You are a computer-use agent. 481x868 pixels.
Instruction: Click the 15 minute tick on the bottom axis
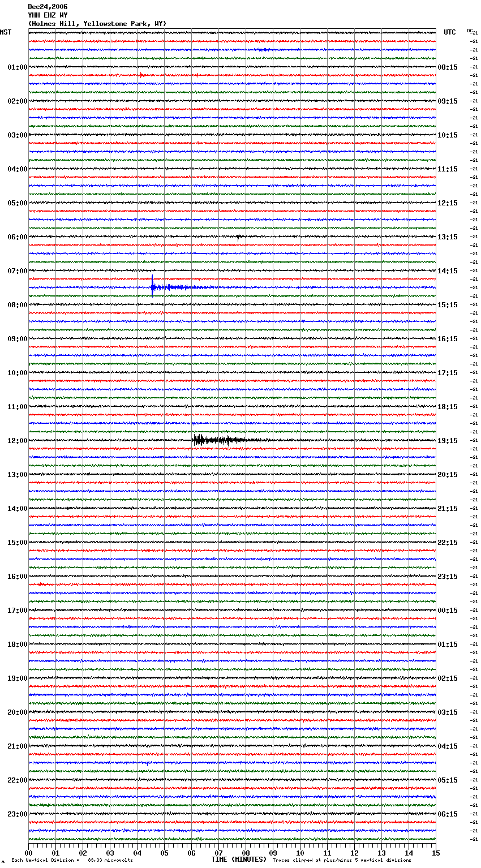coord(436,853)
